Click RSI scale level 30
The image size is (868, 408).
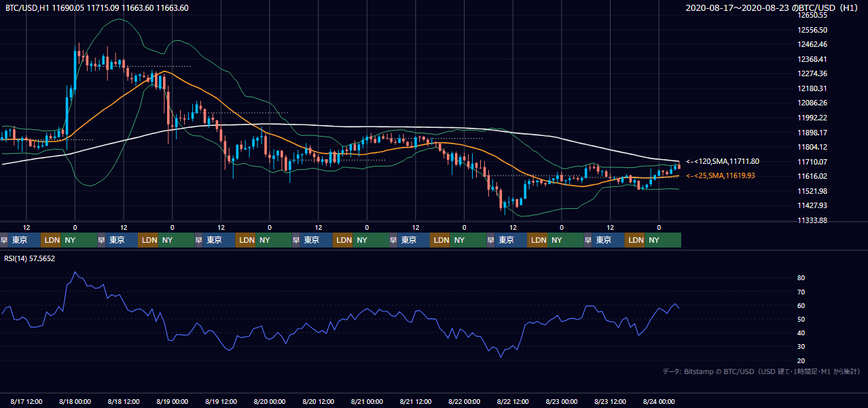[801, 347]
